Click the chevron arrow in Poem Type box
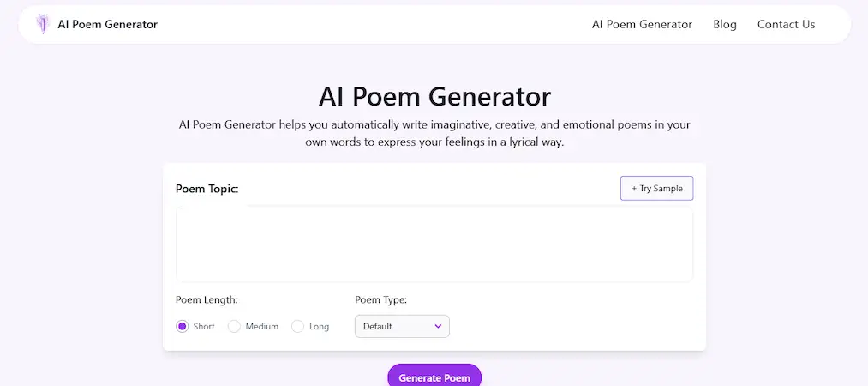The image size is (868, 386). click(438, 326)
